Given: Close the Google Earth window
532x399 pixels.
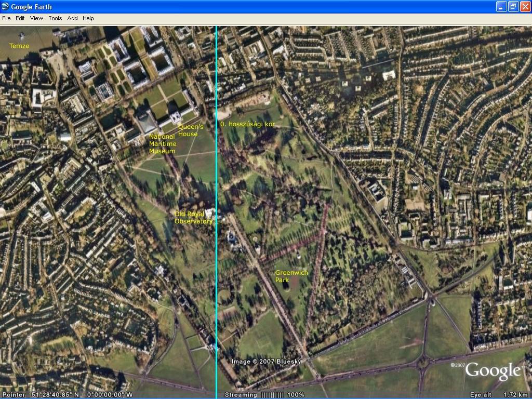Looking at the screenshot, I should point(526,6).
